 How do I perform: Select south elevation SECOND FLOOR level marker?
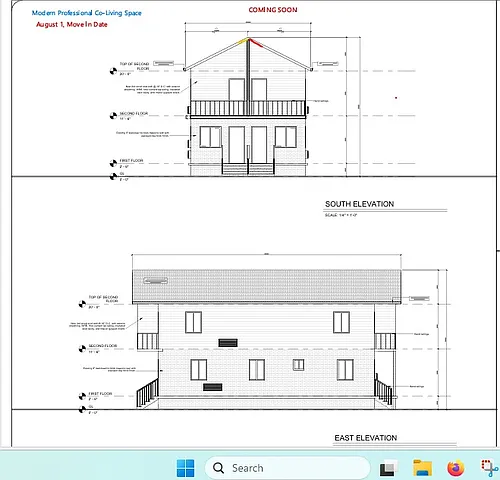(x=113, y=116)
